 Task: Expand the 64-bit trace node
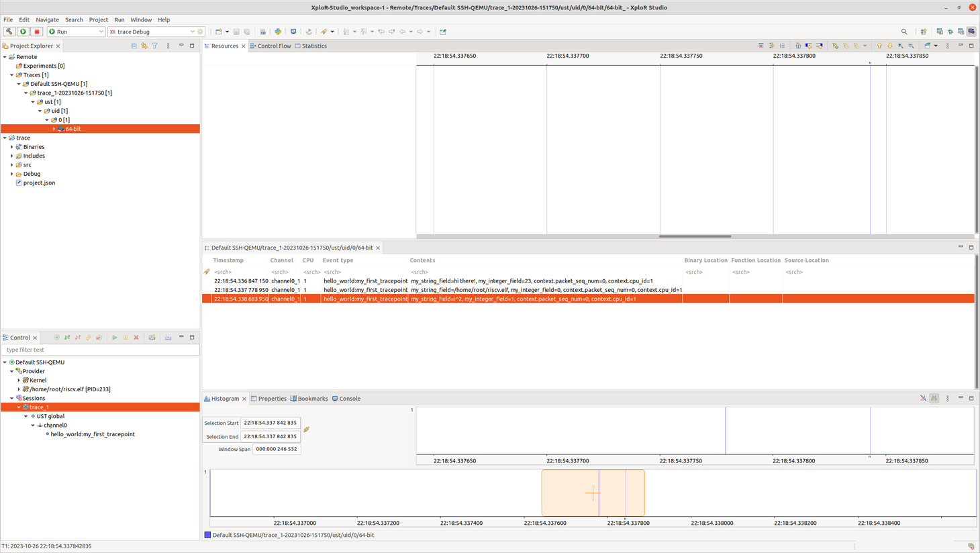point(54,129)
